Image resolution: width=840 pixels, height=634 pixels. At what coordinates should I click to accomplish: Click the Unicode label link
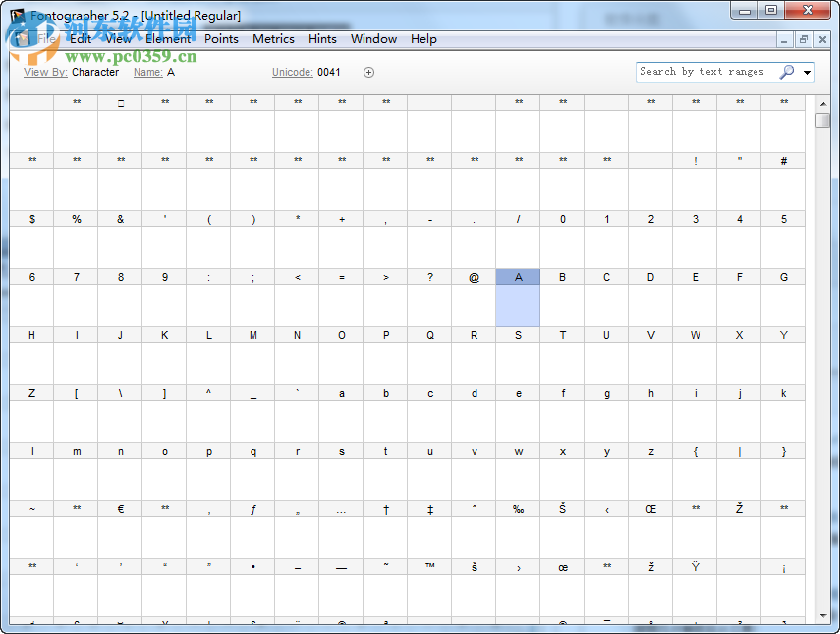[x=293, y=73]
